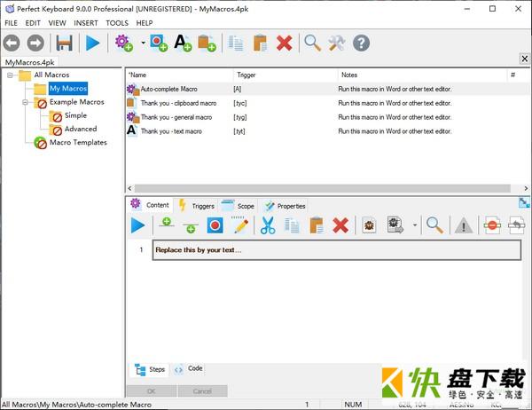Click the macro list horizontal scrollbar

pos(323,188)
